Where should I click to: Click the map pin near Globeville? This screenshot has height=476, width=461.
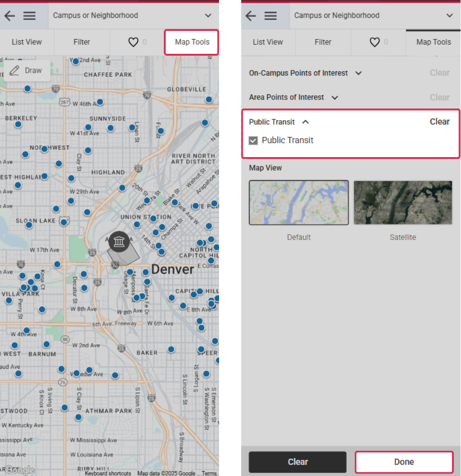209,99
